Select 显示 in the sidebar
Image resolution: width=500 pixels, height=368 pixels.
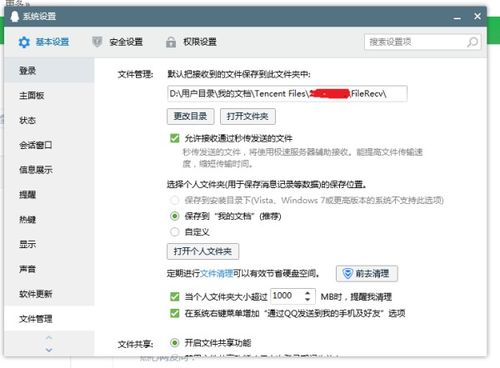pos(49,244)
